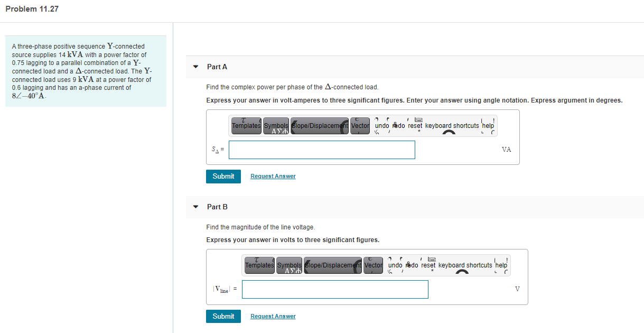
Task: Click Request Answer for Part B
Action: (273, 316)
